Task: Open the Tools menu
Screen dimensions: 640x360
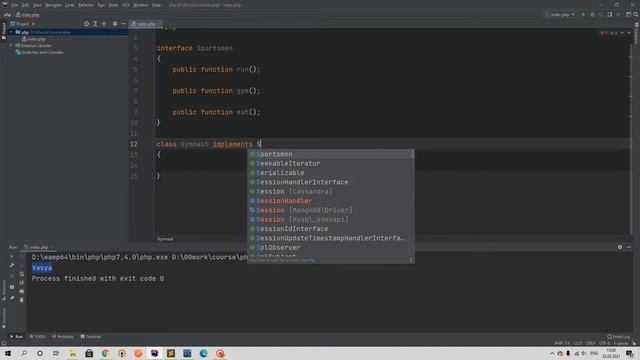Action: [113, 5]
